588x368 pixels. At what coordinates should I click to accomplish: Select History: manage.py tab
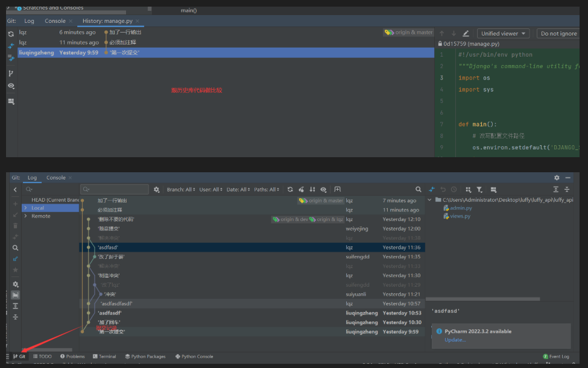point(107,21)
